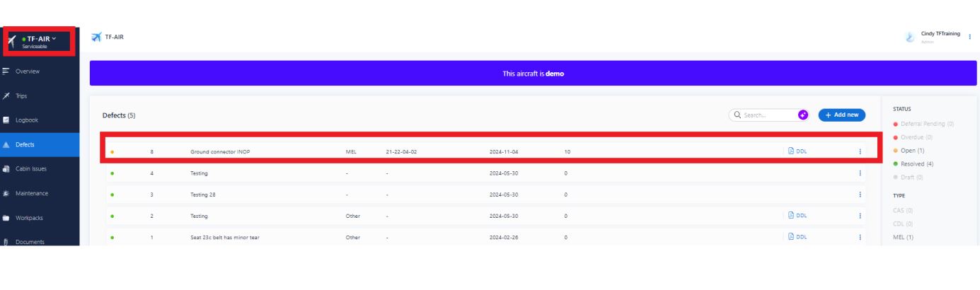Filter by CAS type

pos(903,210)
